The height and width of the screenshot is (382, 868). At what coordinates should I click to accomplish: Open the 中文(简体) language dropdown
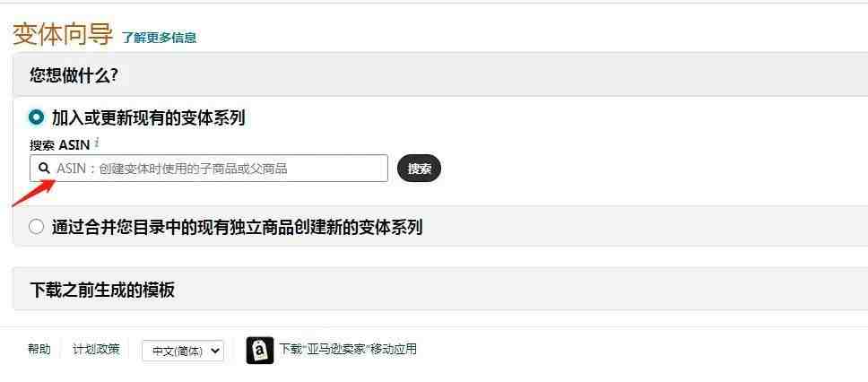tap(183, 351)
